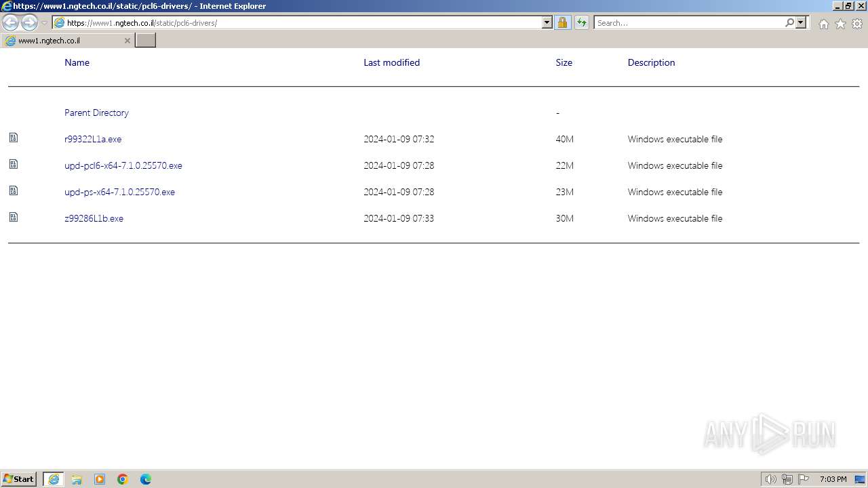Click the Action Center flag icon
Image resolution: width=868 pixels, height=488 pixels.
pyautogui.click(x=804, y=479)
